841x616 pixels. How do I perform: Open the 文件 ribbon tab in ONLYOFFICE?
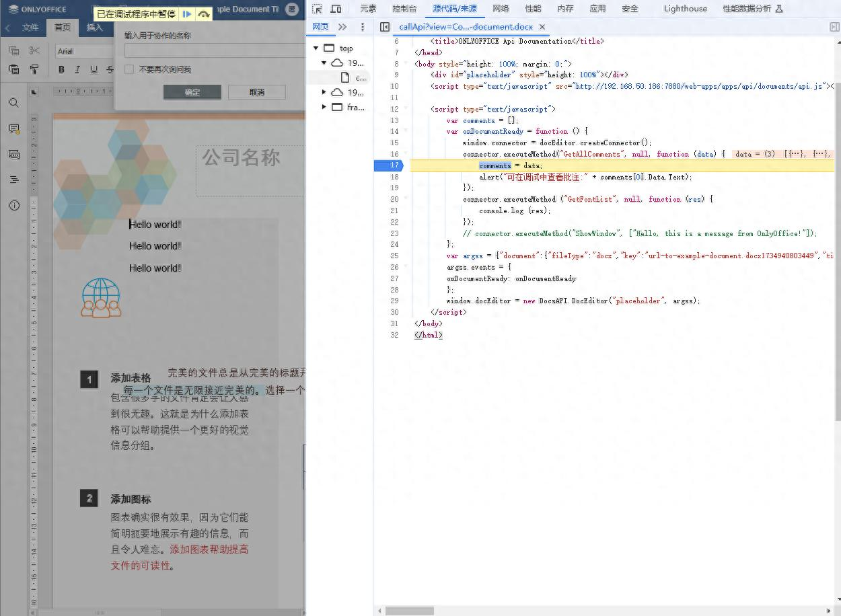click(x=30, y=28)
